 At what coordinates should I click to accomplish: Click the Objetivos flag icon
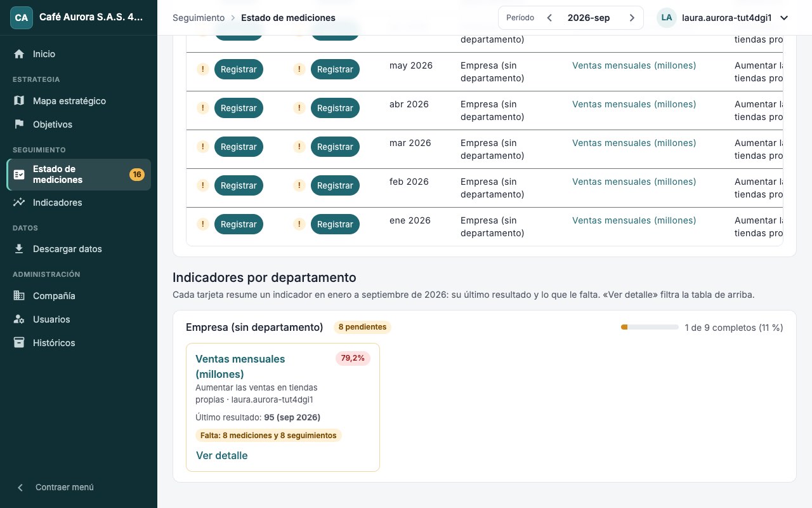coord(19,124)
